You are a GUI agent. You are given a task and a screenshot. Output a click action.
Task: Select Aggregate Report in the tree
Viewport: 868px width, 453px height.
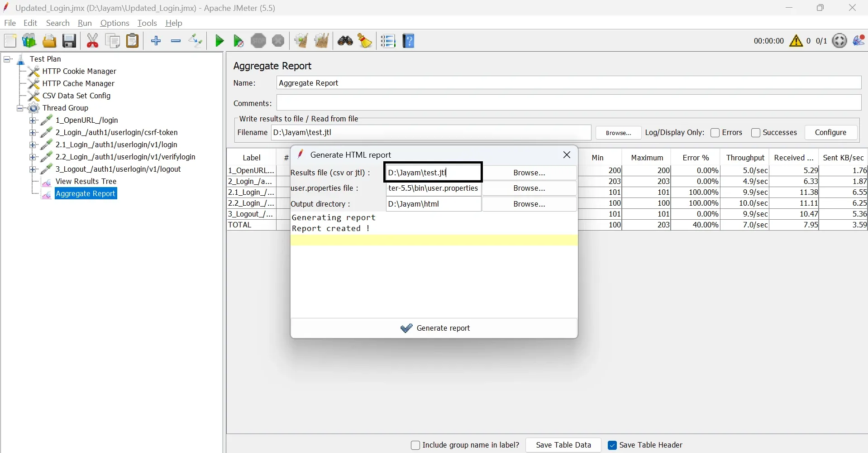(x=86, y=193)
